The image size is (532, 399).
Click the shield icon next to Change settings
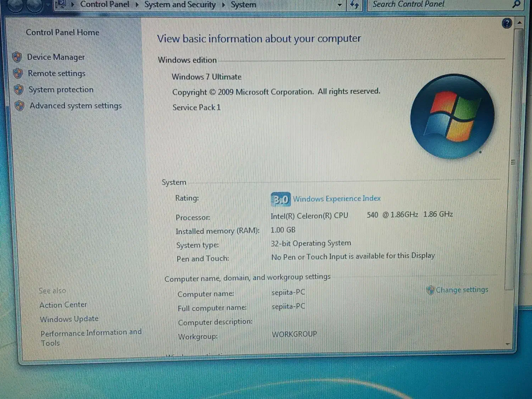[430, 290]
